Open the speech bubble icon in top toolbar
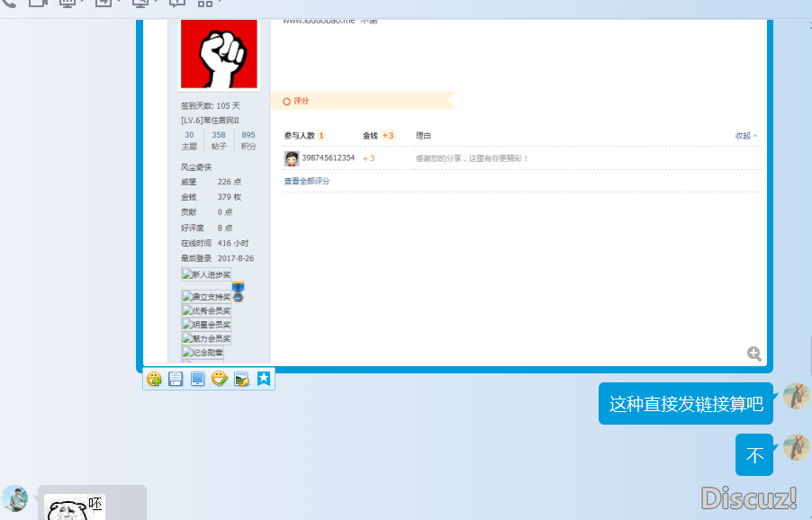The image size is (812, 520). [177, 3]
